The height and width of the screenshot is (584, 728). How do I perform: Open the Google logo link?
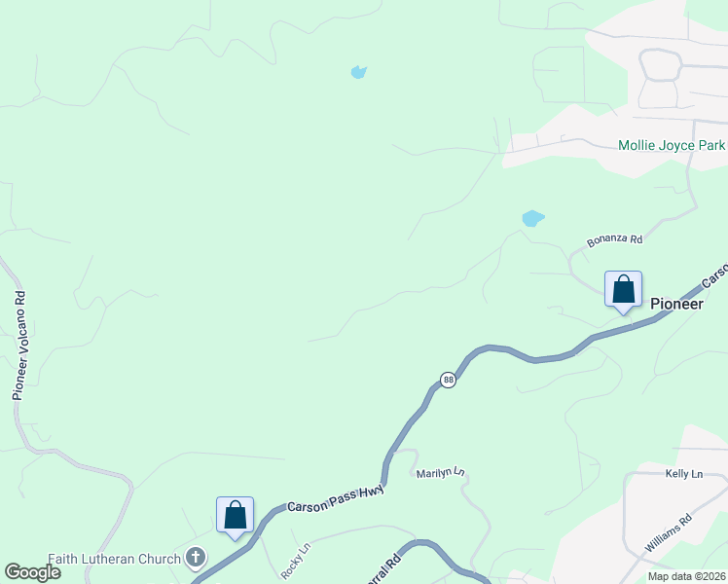click(32, 572)
